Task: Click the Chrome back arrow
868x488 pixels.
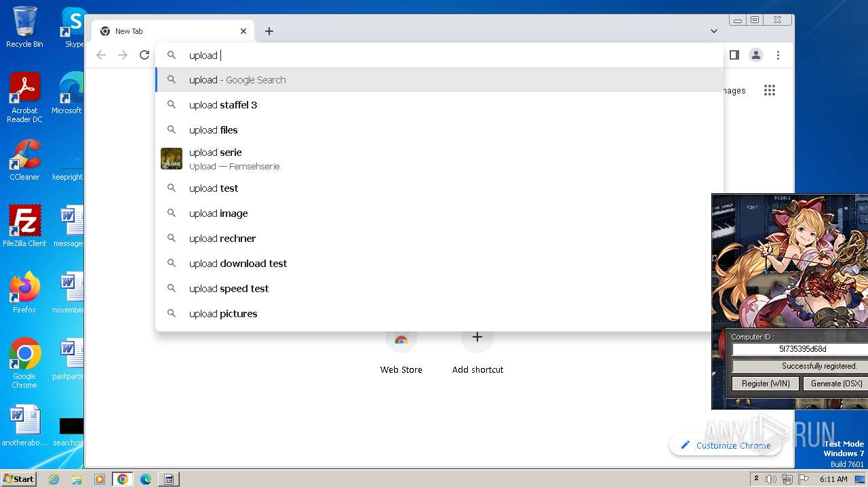Action: pyautogui.click(x=101, y=55)
